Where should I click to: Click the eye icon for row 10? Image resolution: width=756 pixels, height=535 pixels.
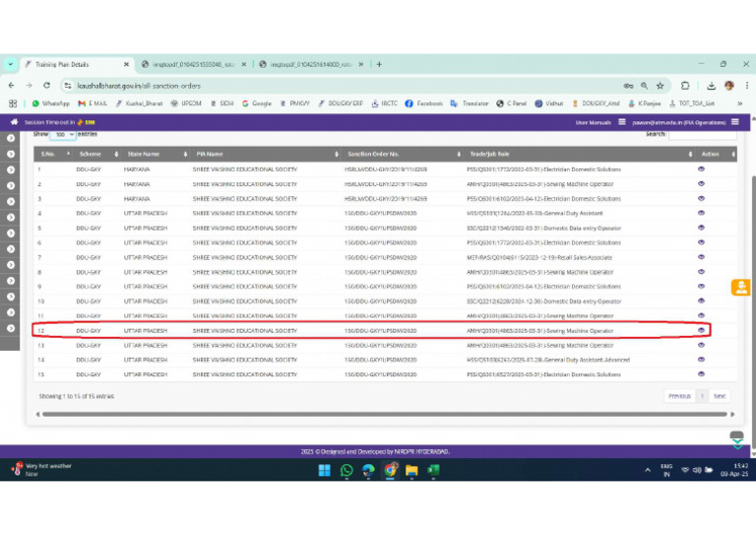click(x=701, y=301)
